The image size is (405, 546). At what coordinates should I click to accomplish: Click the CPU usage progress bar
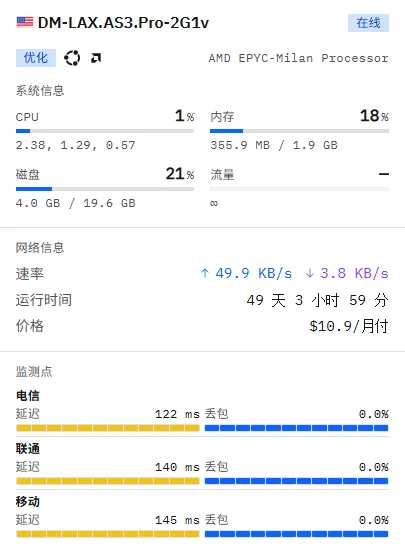pos(105,131)
